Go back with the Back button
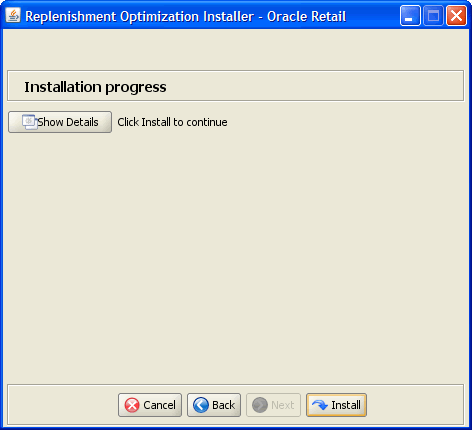The image size is (472, 430). tap(214, 405)
